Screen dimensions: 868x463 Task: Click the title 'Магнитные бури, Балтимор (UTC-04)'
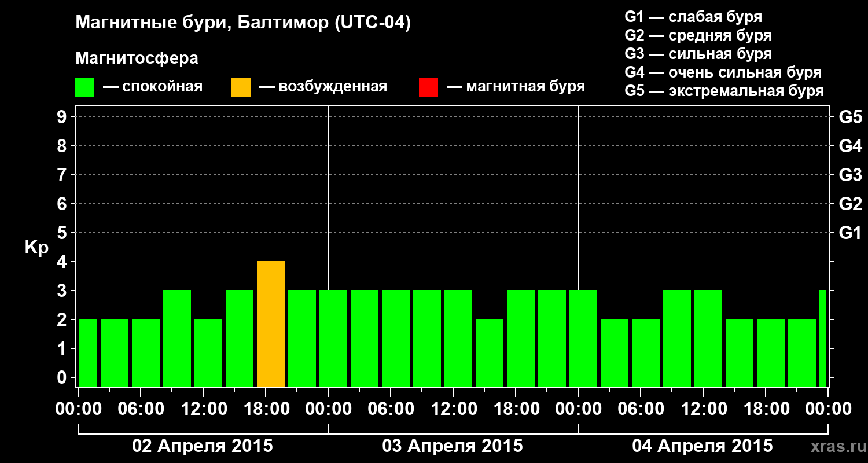243,24
